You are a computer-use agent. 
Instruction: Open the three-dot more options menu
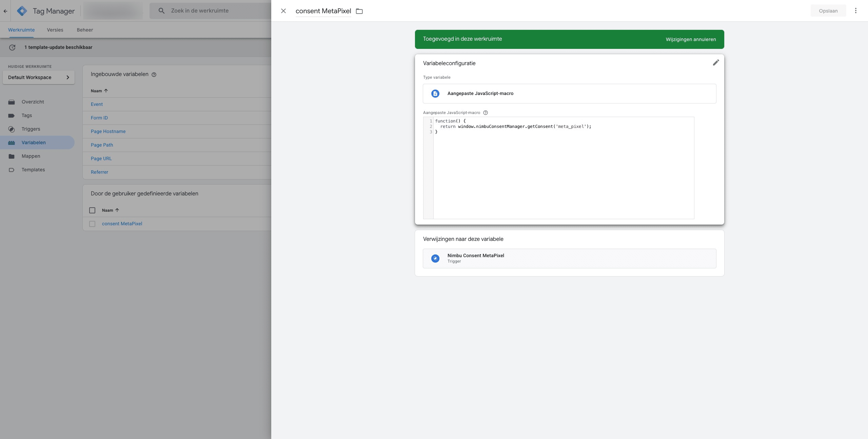[x=855, y=11]
